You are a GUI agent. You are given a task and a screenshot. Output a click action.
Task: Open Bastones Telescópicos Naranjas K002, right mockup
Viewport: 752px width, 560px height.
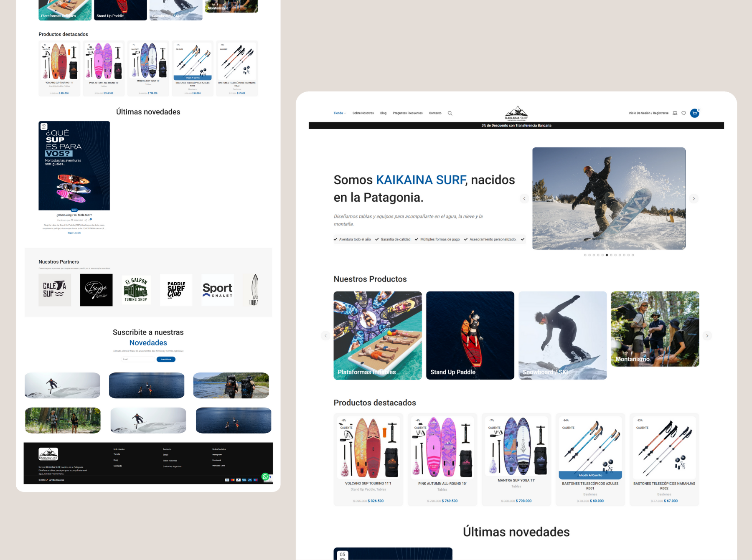point(664,459)
